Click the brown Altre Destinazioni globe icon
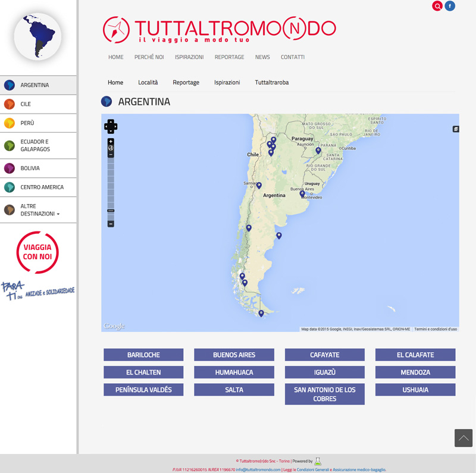Screen dimensions: 476x473 pos(10,210)
